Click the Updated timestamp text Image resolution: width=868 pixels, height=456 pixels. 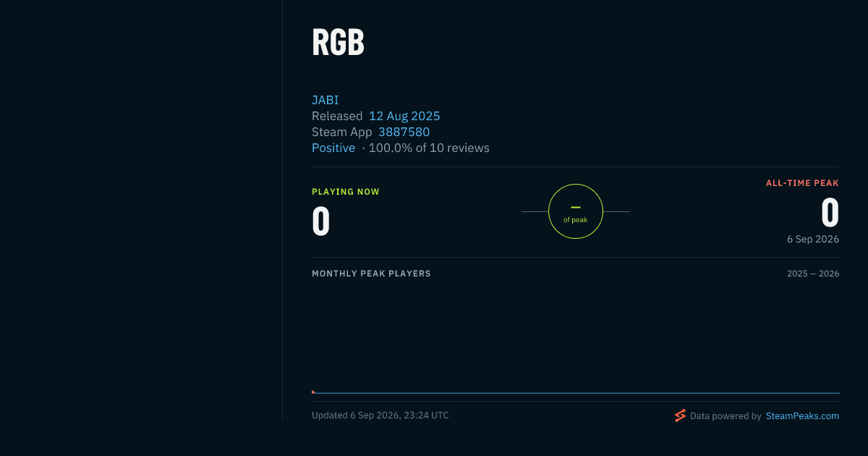tap(380, 415)
